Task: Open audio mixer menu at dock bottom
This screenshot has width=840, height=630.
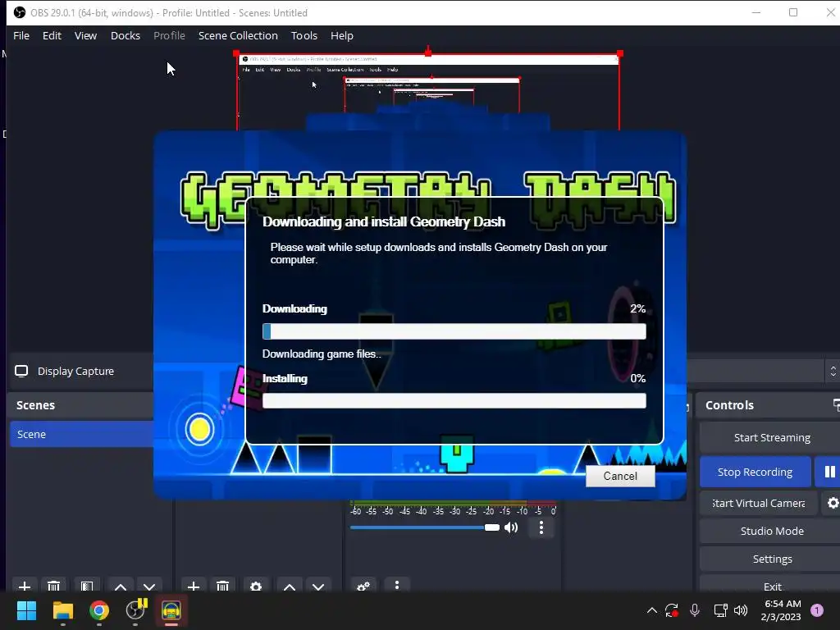Action: (x=397, y=585)
